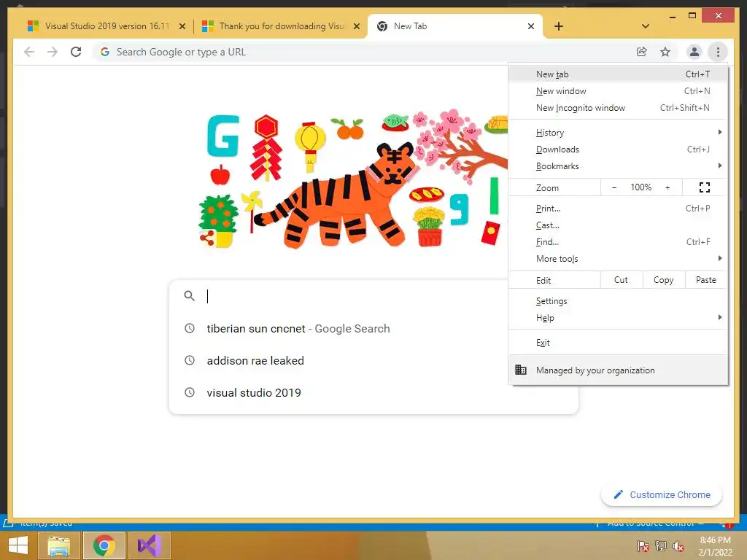Choose New window menu item
The image size is (747, 560).
(x=618, y=91)
